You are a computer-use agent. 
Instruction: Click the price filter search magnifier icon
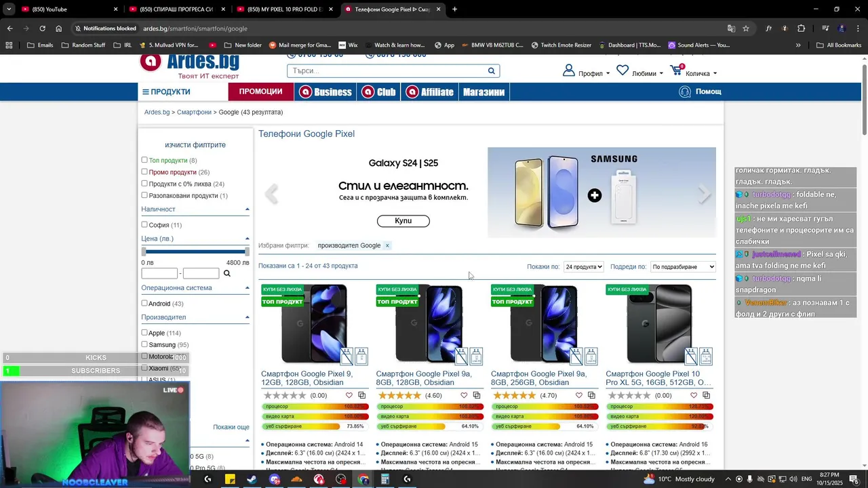227,273
